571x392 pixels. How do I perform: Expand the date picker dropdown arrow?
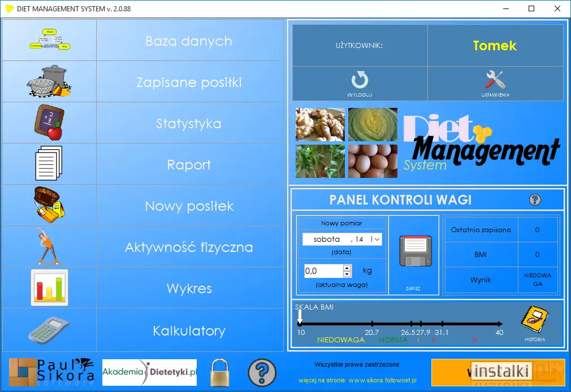pyautogui.click(x=377, y=239)
